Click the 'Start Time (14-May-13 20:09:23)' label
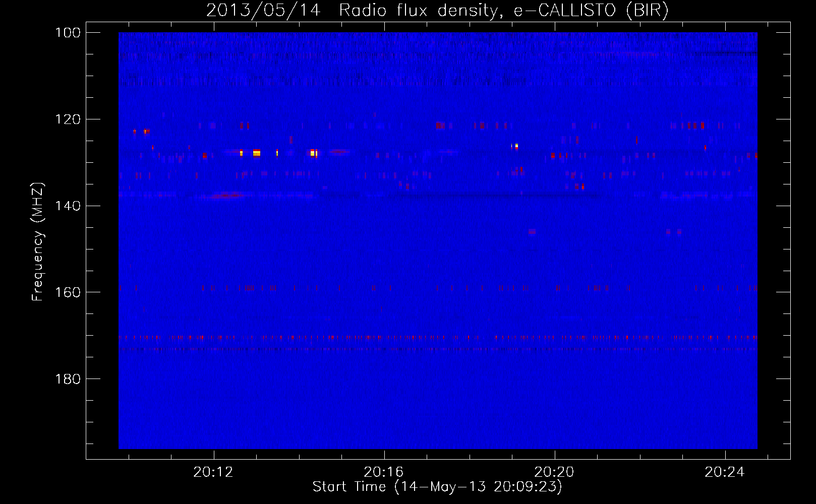816x504 pixels. click(437, 487)
